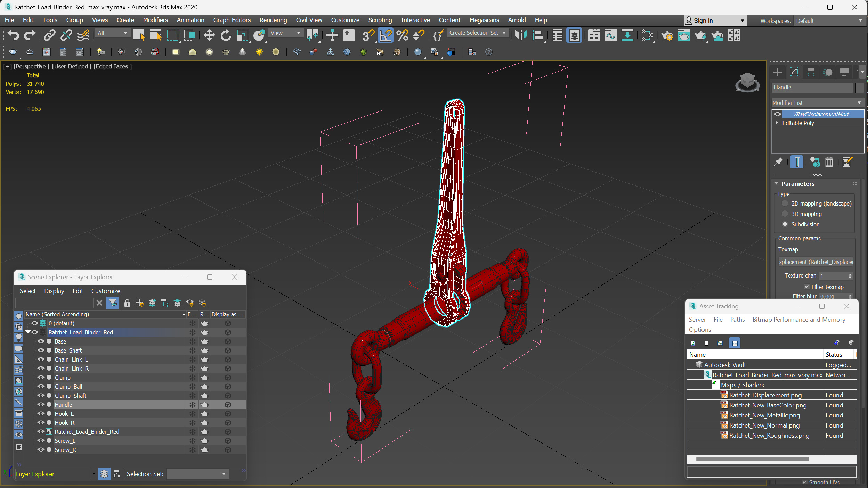
Task: Click Edged Faces viewport label
Action: (113, 66)
